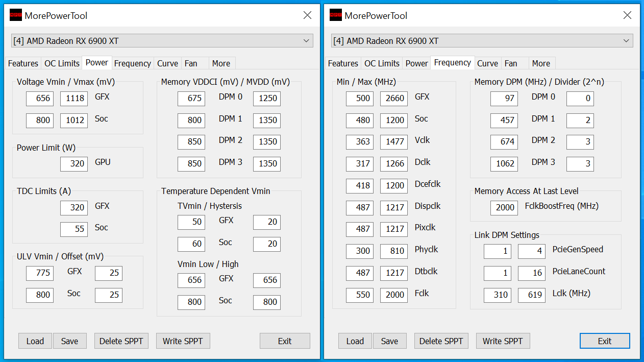This screenshot has width=644, height=362.
Task: Open Curve tab in left window
Action: point(167,63)
